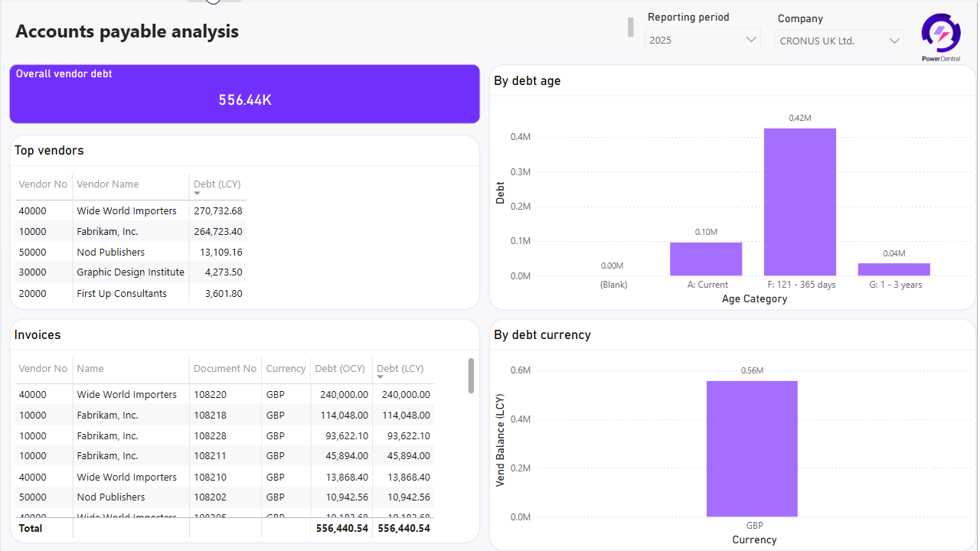Select First Up Consultants vendor row

pos(130,293)
